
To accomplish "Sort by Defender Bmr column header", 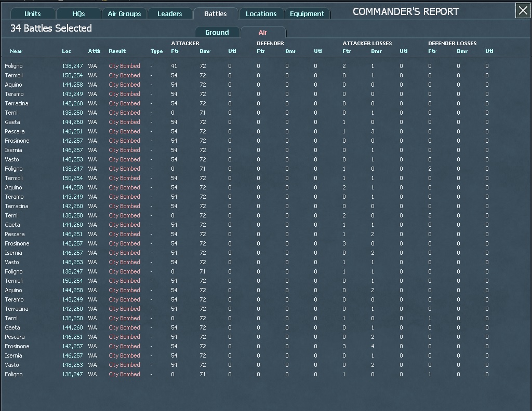I will click(x=290, y=51).
